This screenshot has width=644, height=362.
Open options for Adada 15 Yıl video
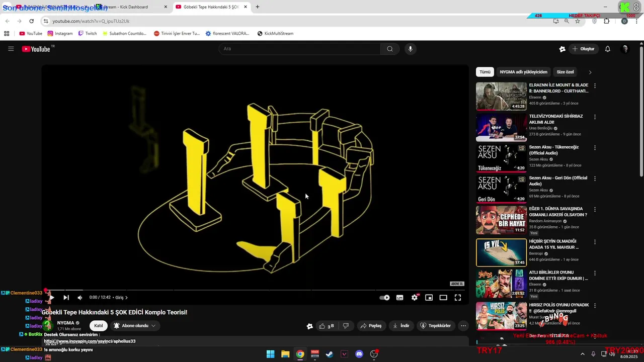pos(595,242)
